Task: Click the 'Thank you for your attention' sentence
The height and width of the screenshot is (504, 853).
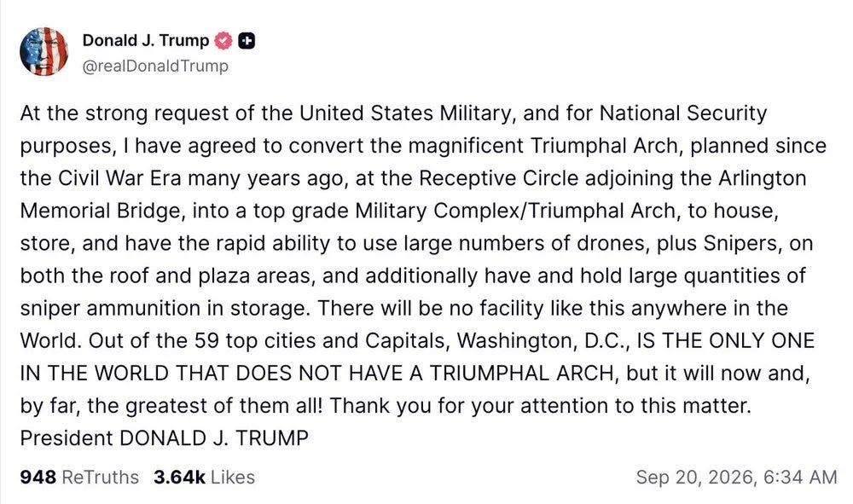Action: tap(540, 406)
